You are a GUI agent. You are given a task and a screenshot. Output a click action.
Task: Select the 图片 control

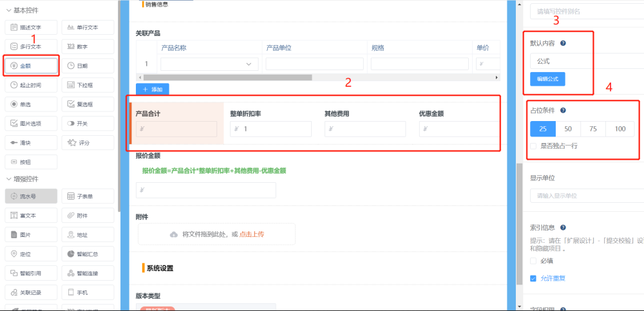coord(31,235)
